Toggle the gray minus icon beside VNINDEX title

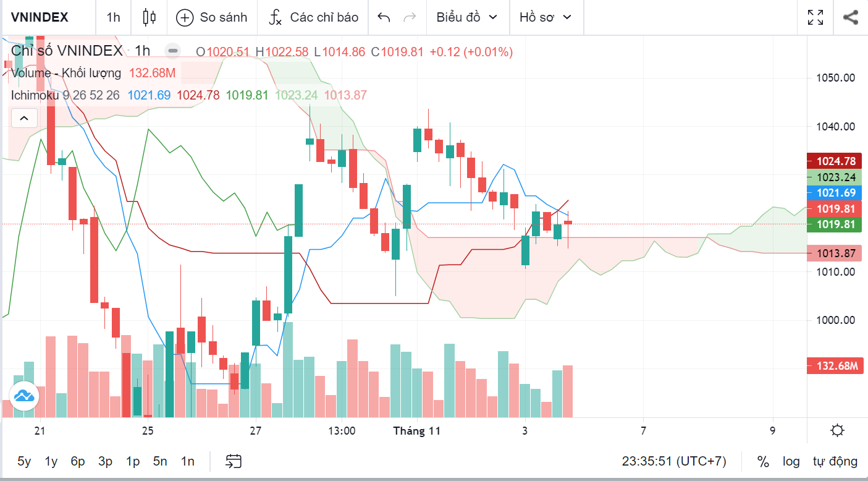[x=174, y=51]
